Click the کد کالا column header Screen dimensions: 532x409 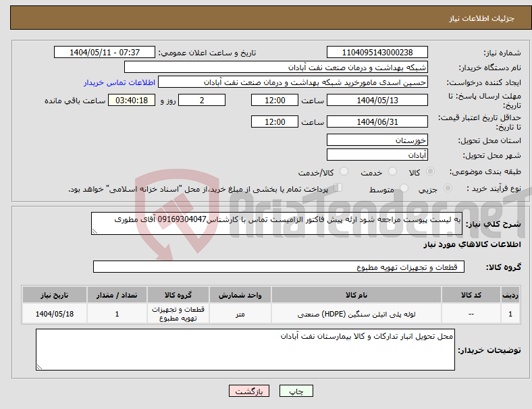pos(471,295)
